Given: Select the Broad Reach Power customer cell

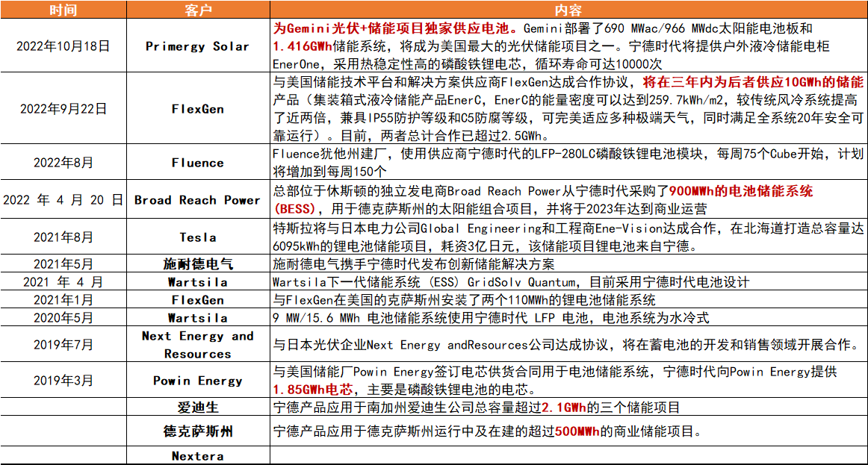Looking at the screenshot, I should pos(198,199).
